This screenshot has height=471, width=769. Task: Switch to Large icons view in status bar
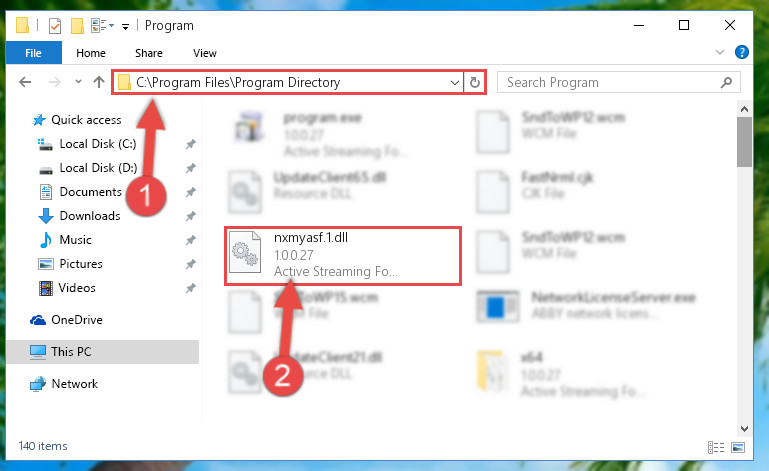(738, 447)
